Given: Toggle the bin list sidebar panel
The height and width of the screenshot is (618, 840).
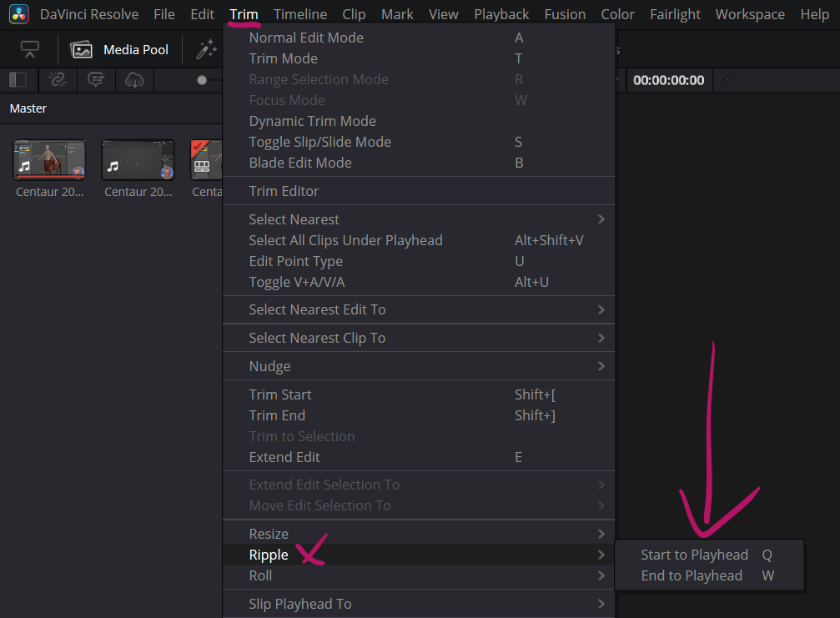Looking at the screenshot, I should (x=18, y=80).
